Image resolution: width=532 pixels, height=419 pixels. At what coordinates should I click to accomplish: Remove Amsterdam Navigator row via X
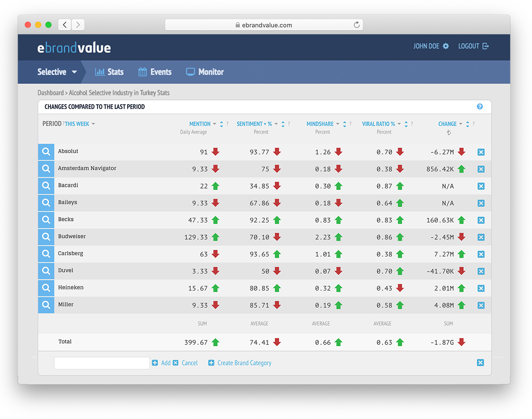coord(481,169)
